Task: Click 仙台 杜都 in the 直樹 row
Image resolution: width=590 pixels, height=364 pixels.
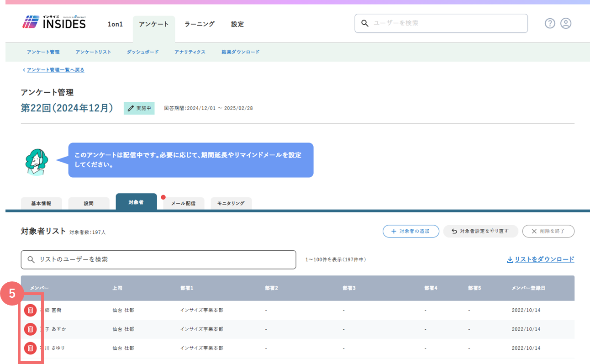Action: [123, 310]
